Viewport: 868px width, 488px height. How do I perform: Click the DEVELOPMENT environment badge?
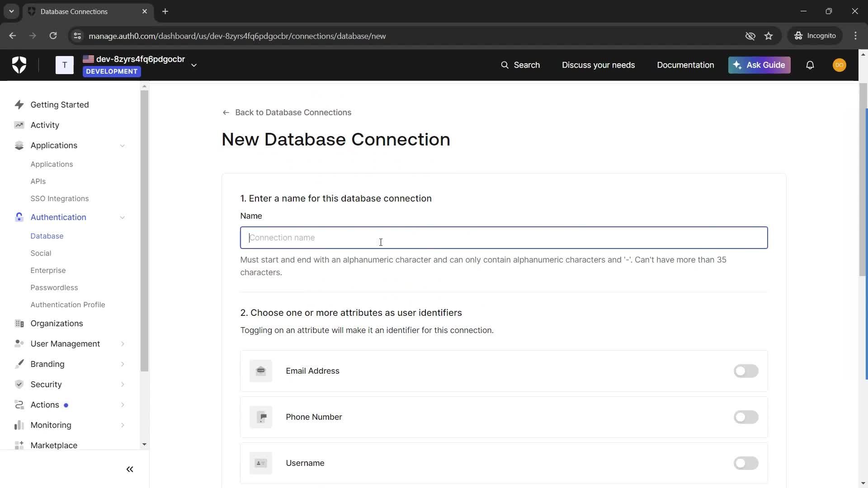tap(112, 71)
